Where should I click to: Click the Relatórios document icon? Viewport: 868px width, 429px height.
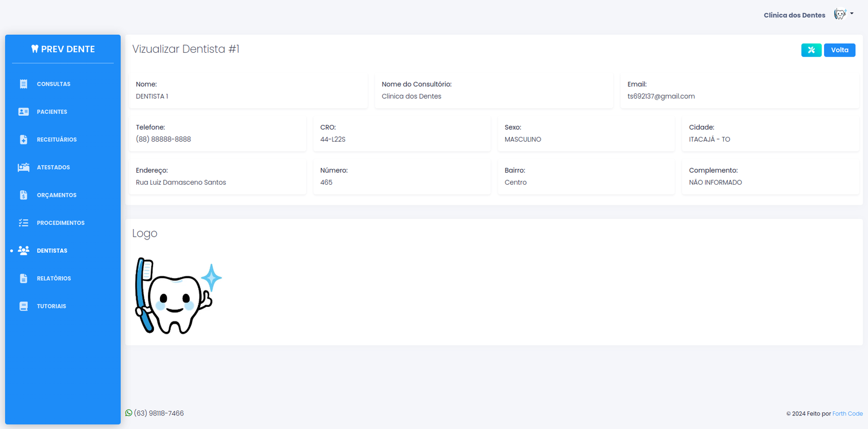point(23,279)
